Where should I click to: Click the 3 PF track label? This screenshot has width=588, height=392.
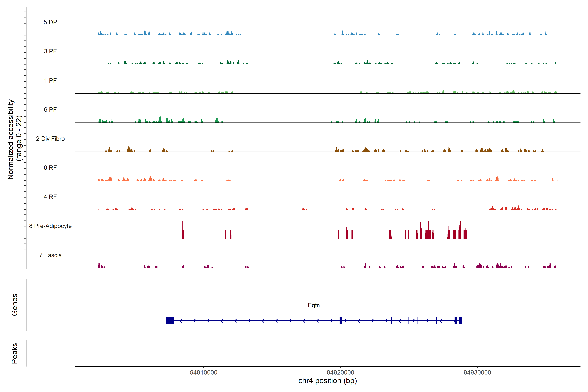(50, 51)
